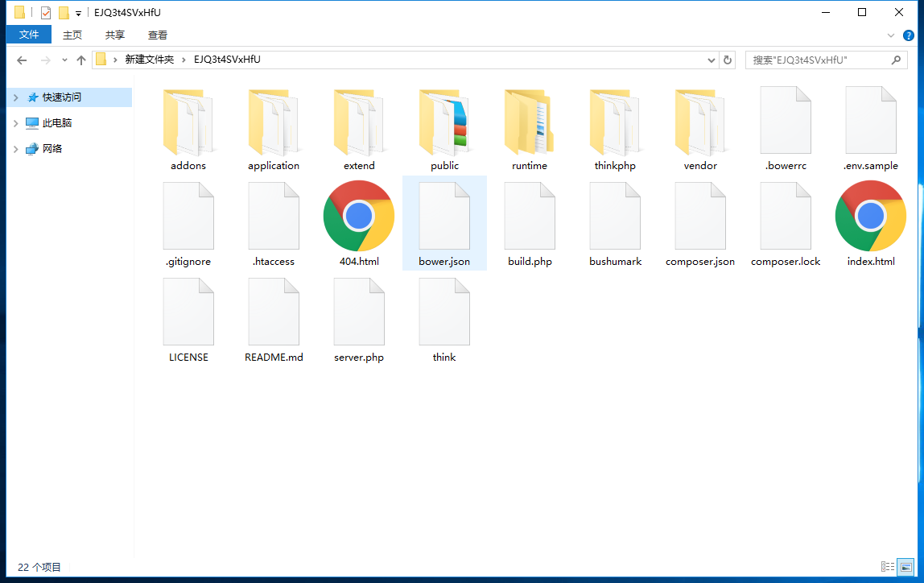Expand the 快速访问 tree node
This screenshot has width=924, height=583.
(15, 97)
